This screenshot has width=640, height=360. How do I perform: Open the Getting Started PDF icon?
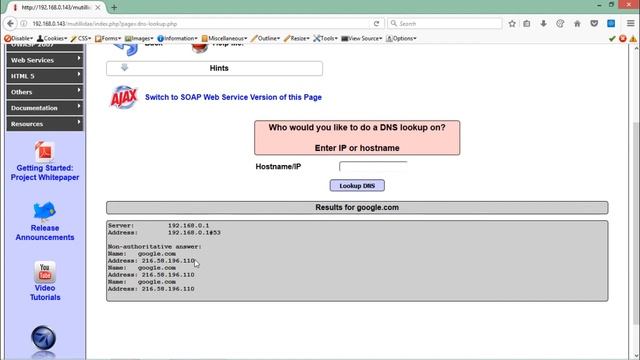click(x=44, y=152)
